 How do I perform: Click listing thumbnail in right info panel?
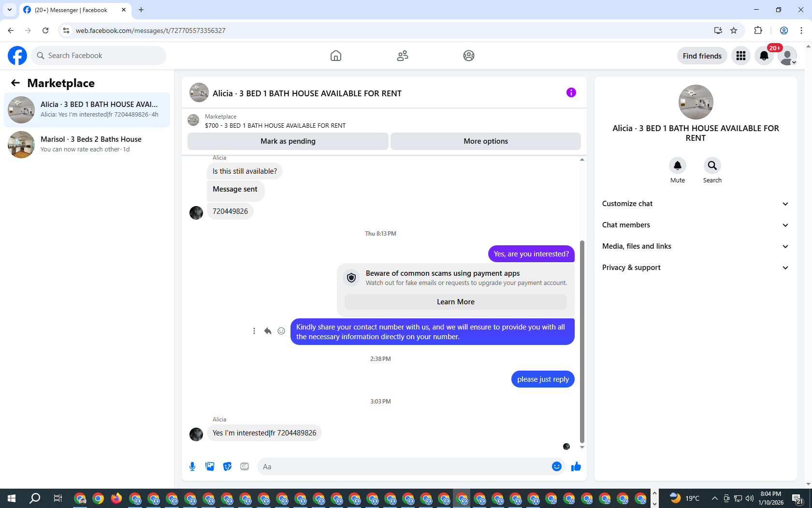coord(696,102)
